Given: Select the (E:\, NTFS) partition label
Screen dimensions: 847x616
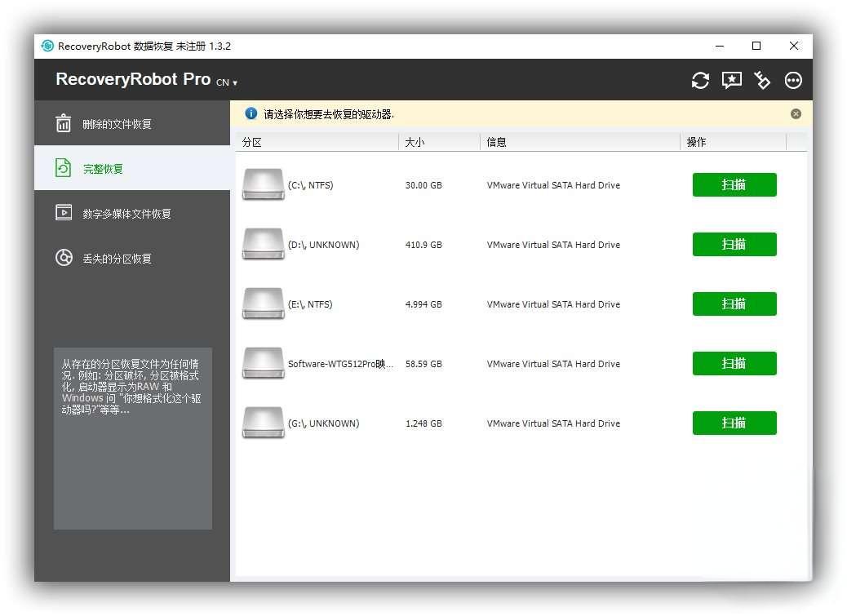Looking at the screenshot, I should click(x=310, y=304).
